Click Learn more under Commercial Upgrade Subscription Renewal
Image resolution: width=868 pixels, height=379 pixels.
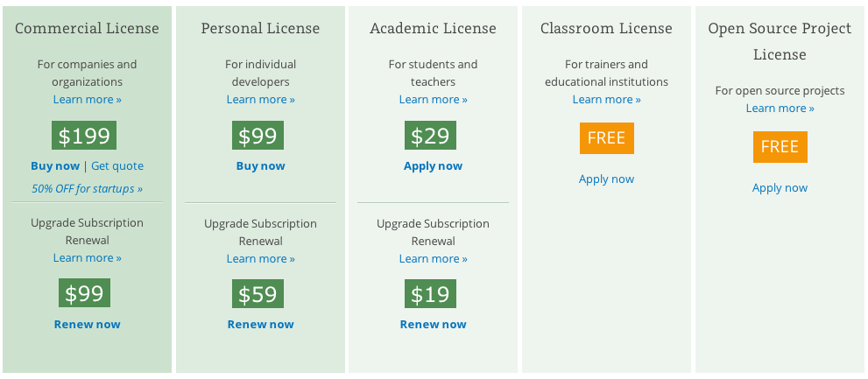(x=88, y=258)
